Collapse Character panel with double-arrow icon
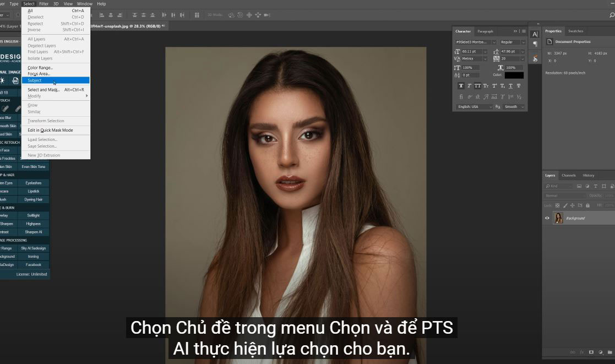This screenshot has height=364, width=615. [515, 31]
